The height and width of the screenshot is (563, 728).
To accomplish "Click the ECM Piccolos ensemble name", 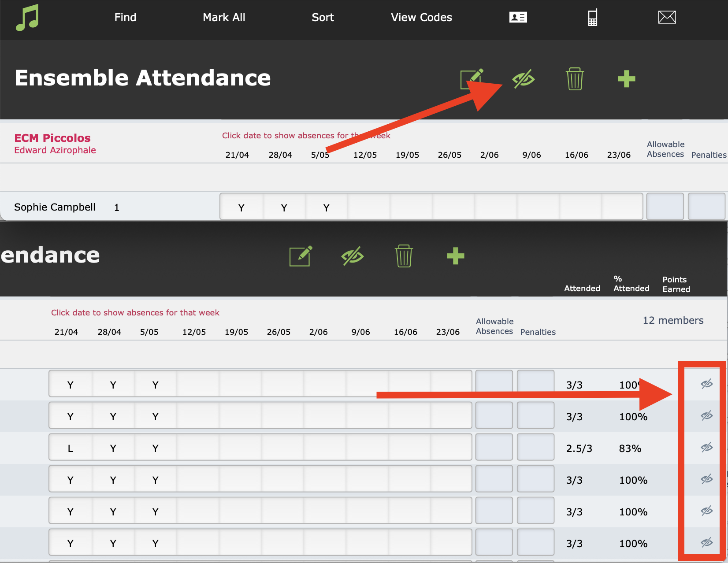I will [x=52, y=138].
